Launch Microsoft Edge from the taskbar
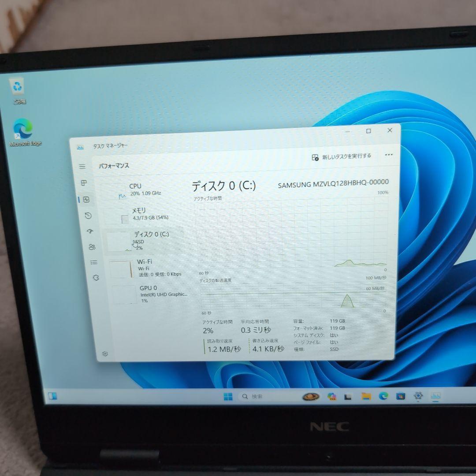Image resolution: width=476 pixels, height=476 pixels. (x=383, y=396)
